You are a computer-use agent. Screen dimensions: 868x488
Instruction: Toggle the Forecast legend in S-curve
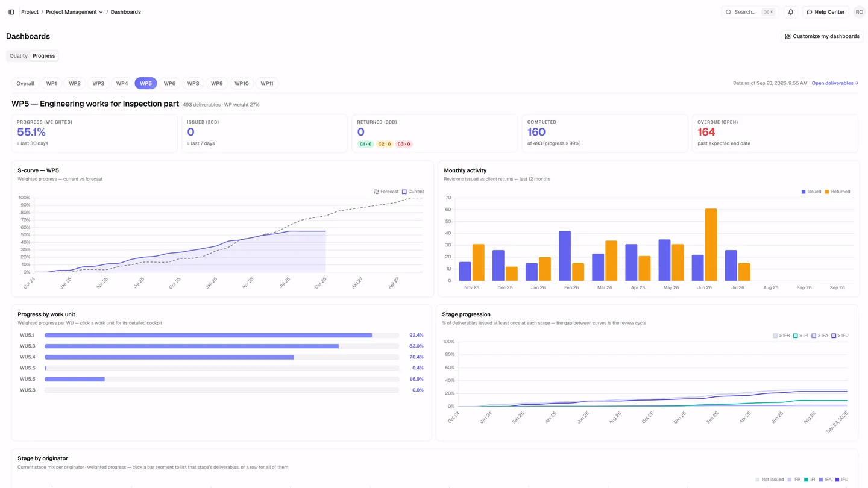point(386,192)
